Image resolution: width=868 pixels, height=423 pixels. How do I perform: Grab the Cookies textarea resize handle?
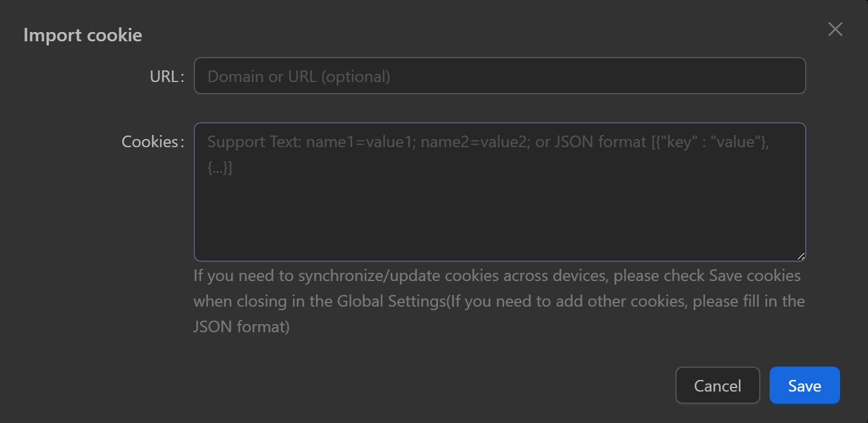(x=801, y=256)
